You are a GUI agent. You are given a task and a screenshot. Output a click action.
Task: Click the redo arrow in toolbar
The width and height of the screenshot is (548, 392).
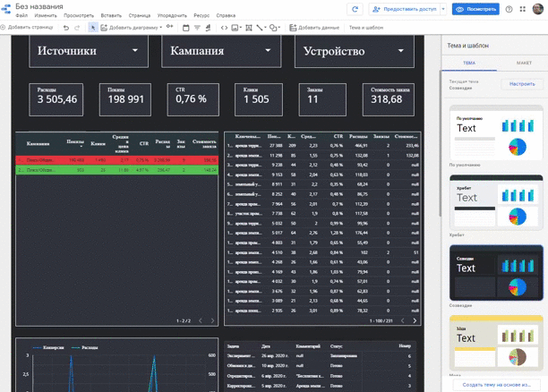click(79, 28)
